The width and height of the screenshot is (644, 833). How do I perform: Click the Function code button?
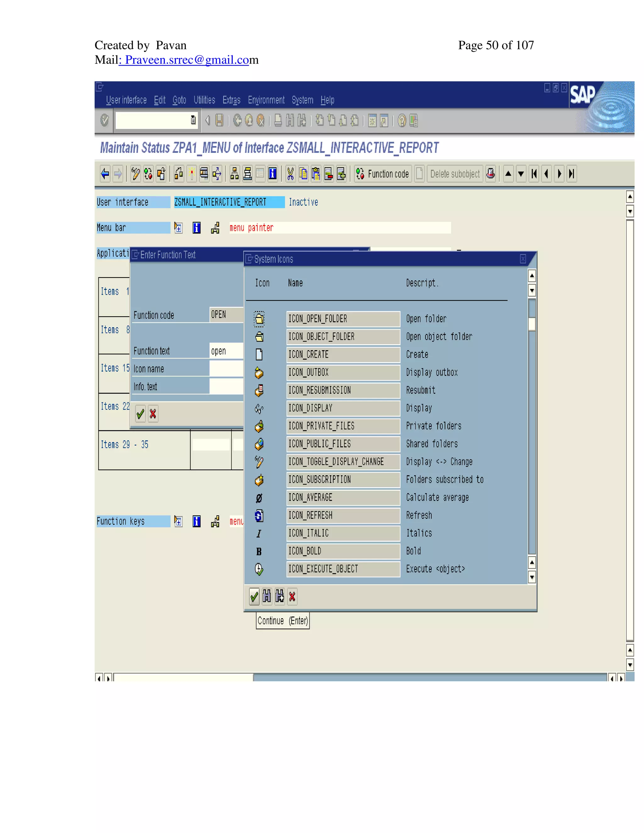tap(383, 174)
